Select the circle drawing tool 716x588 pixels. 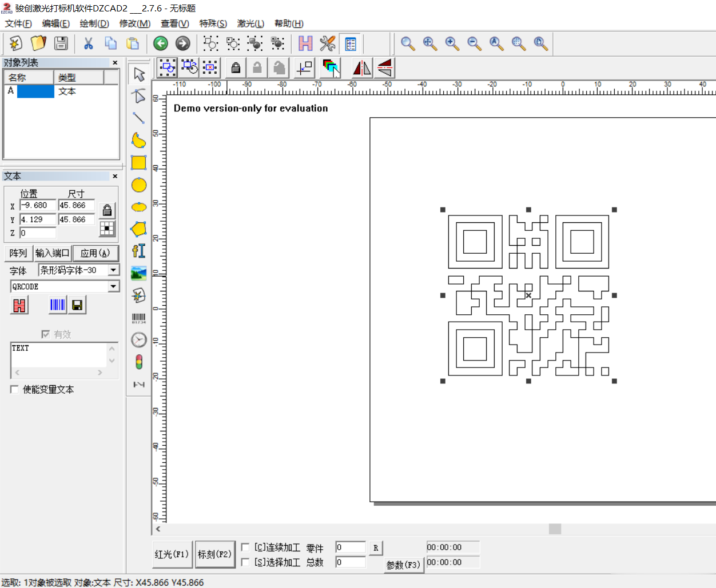pyautogui.click(x=138, y=185)
